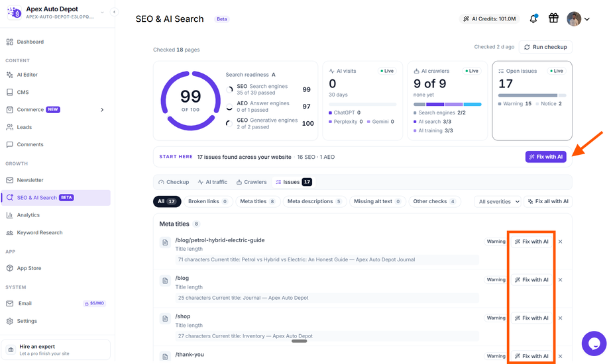
Task: Click the GEO Generative engines score row
Action: 269,123
